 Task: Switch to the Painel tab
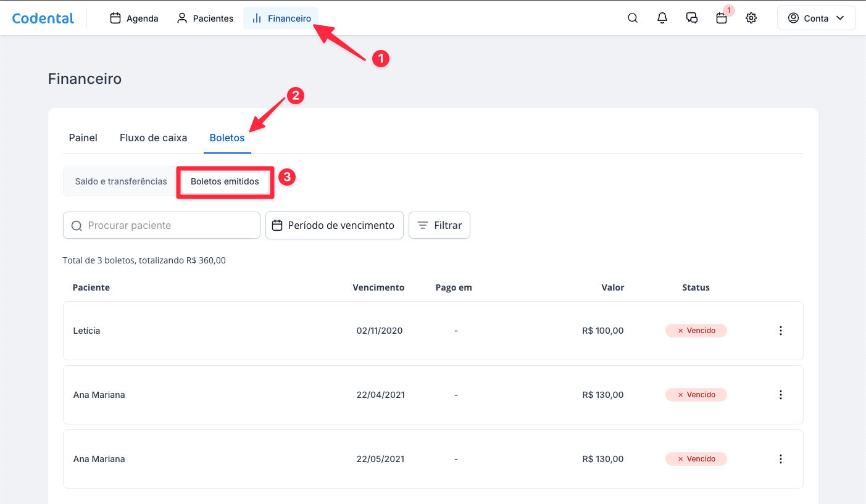83,138
